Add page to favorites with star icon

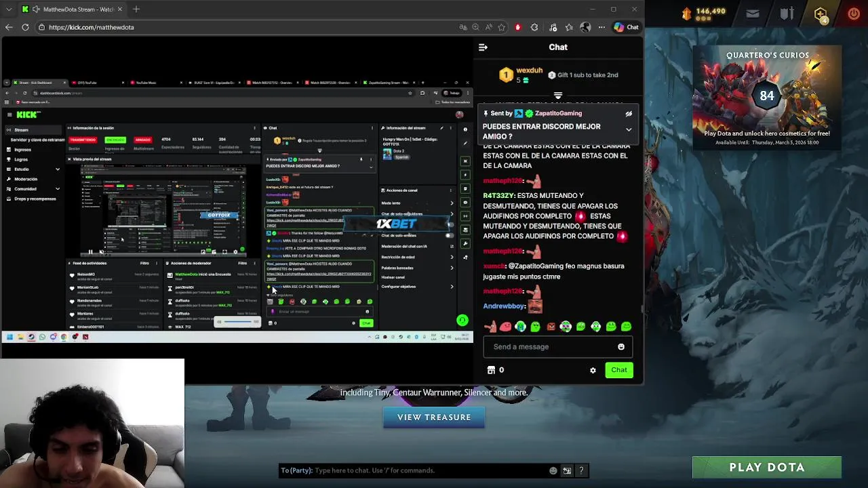tap(501, 27)
